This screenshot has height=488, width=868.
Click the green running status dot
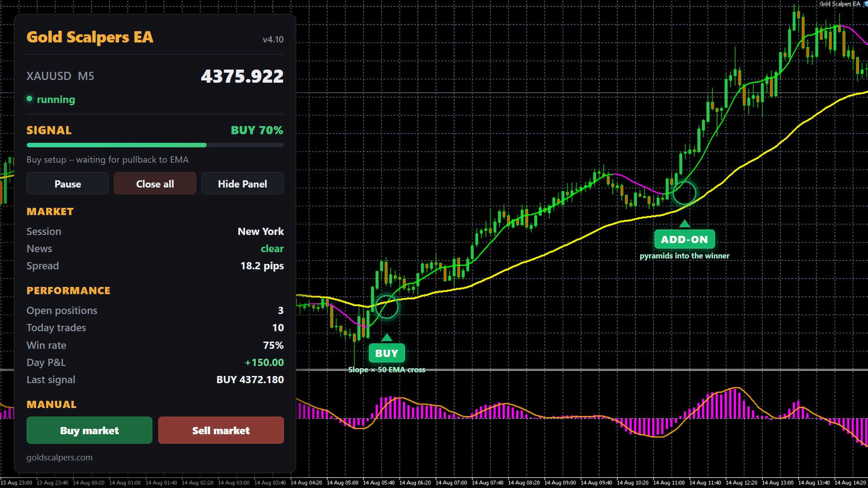pos(29,99)
